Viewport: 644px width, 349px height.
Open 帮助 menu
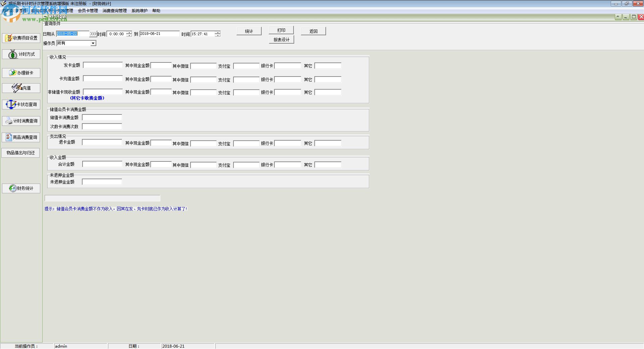tap(156, 11)
